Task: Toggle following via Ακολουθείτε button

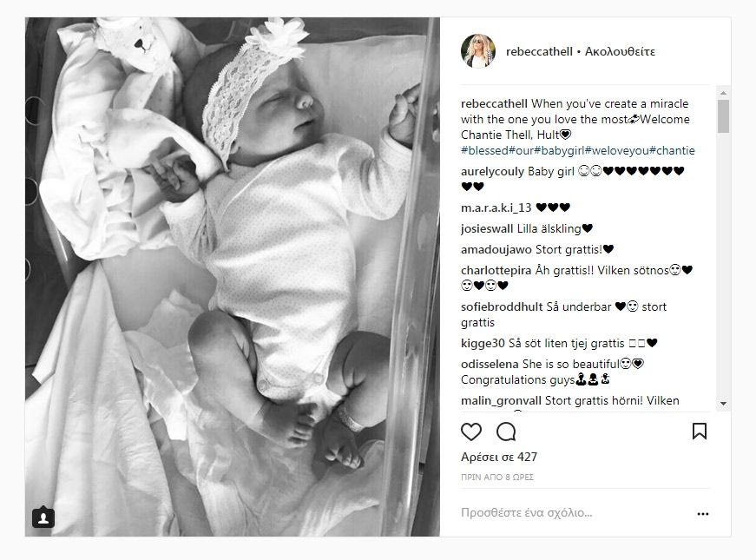Action: (620, 51)
